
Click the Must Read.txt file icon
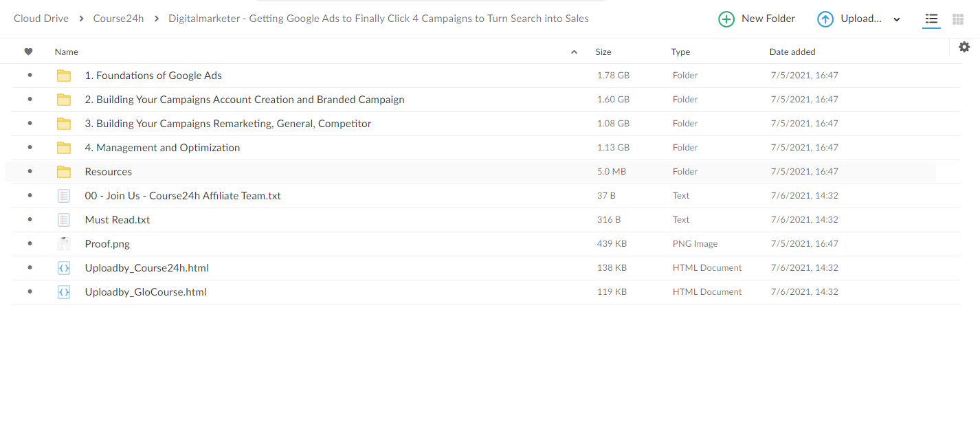pos(64,220)
